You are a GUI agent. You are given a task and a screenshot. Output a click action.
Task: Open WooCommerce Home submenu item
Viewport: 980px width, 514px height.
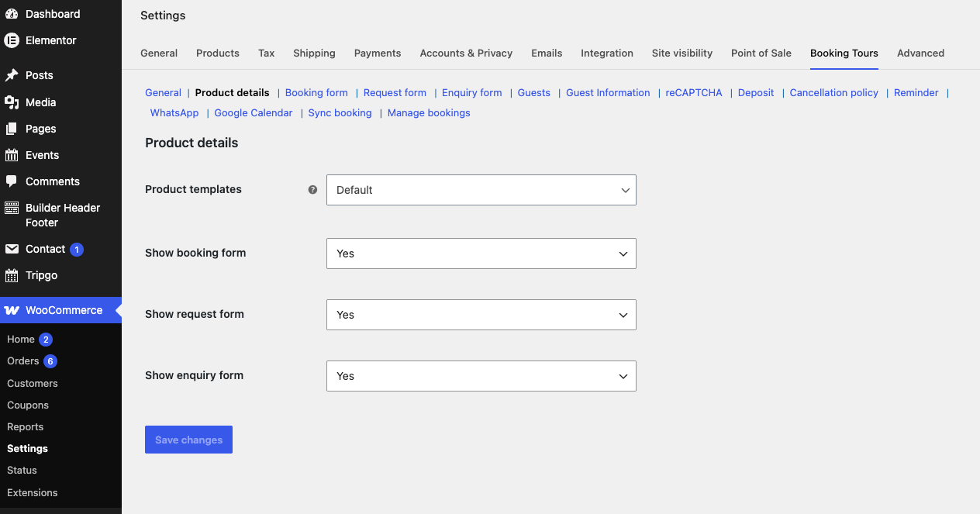click(21, 340)
